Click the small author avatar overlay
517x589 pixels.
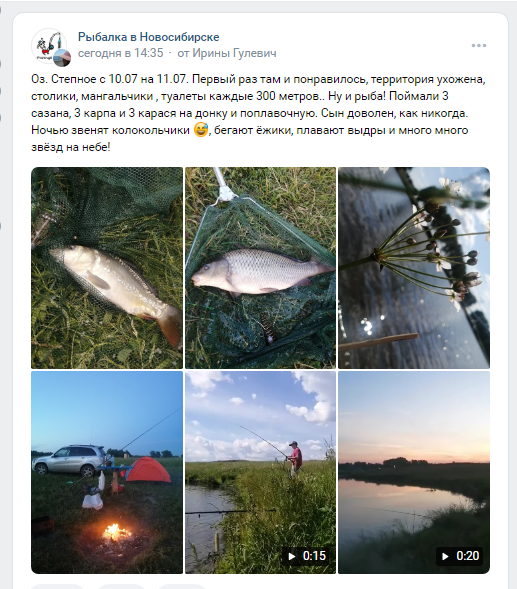coord(62,57)
